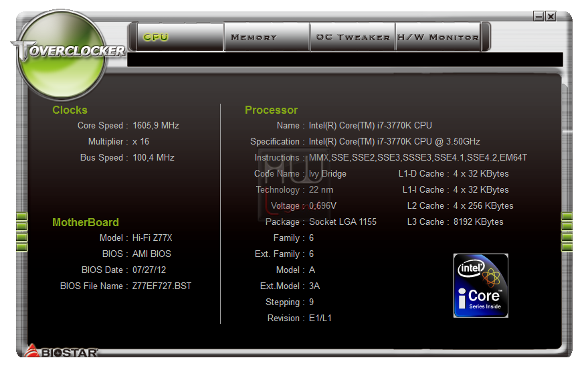Image resolution: width=588 pixels, height=370 pixels.
Task: Select BIOS file name Z77EF727.BST
Action: coord(162,286)
